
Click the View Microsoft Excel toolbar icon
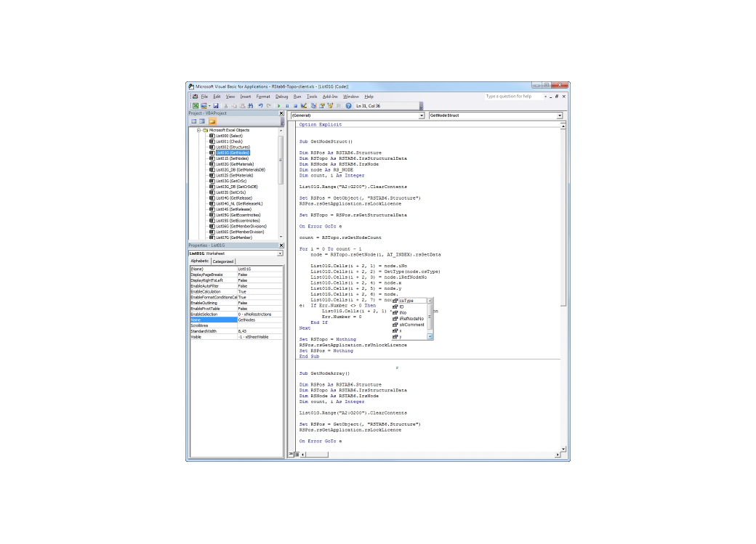click(x=194, y=105)
